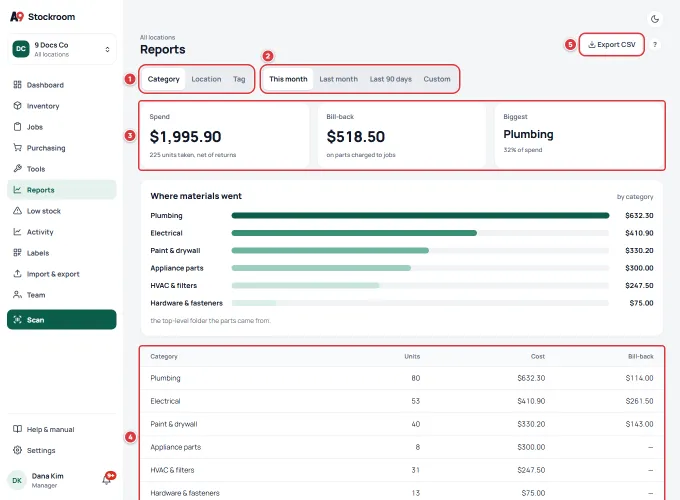Click the Team people icon
Screen dimensions: 680x500
pos(17,294)
